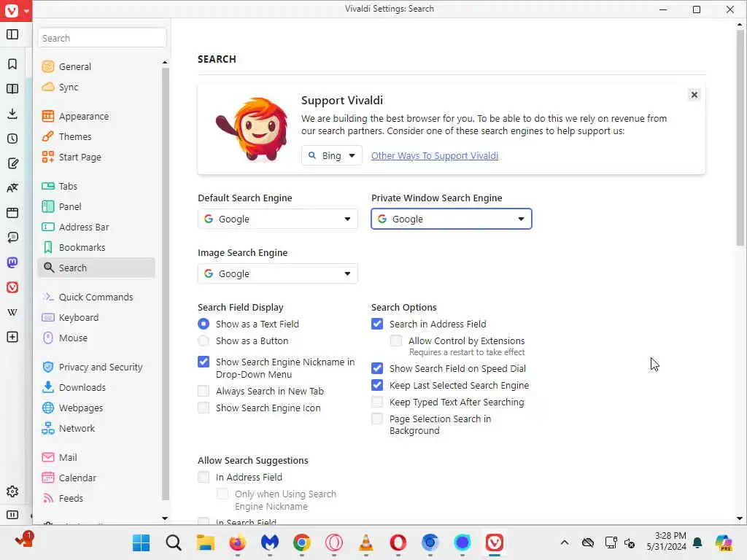
Task: Uncheck Search in Address Field
Action: point(377,324)
